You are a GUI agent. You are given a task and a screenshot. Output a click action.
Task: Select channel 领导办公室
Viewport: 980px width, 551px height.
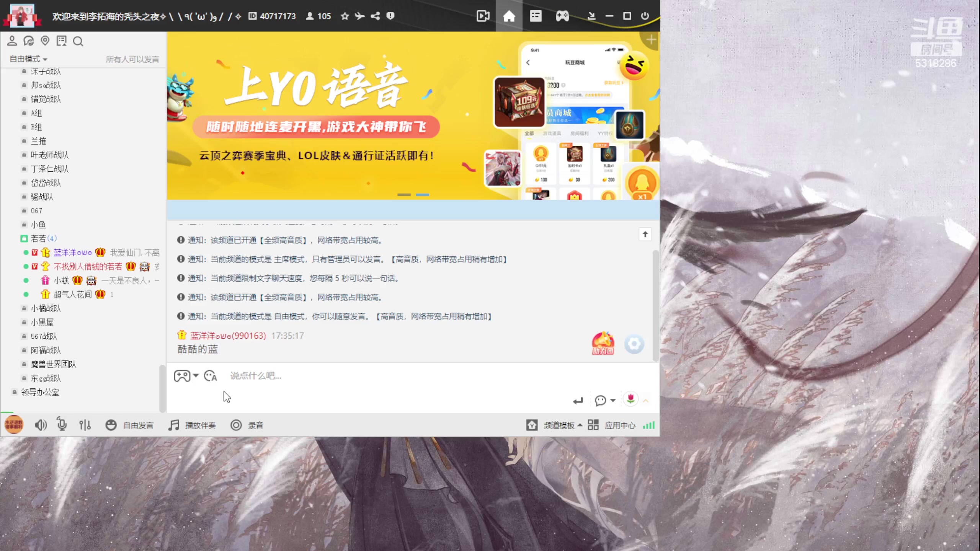(x=40, y=392)
